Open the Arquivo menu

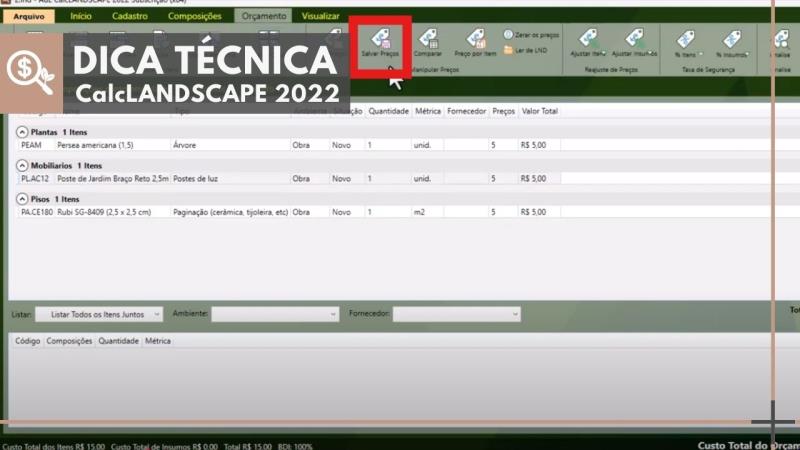(29, 16)
